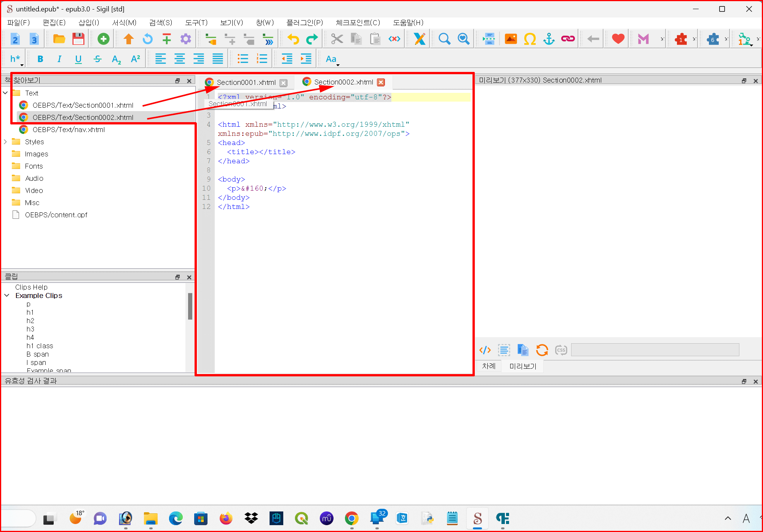Click the Cut scissors icon
Screen dimensions: 763x532
(337, 39)
